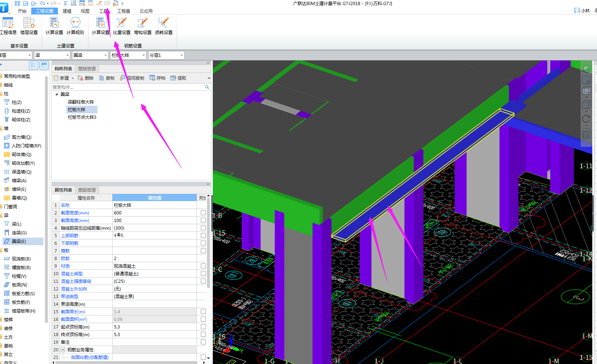Click the Undo arrow icon
This screenshot has height=364, width=597.
click(42, 3)
